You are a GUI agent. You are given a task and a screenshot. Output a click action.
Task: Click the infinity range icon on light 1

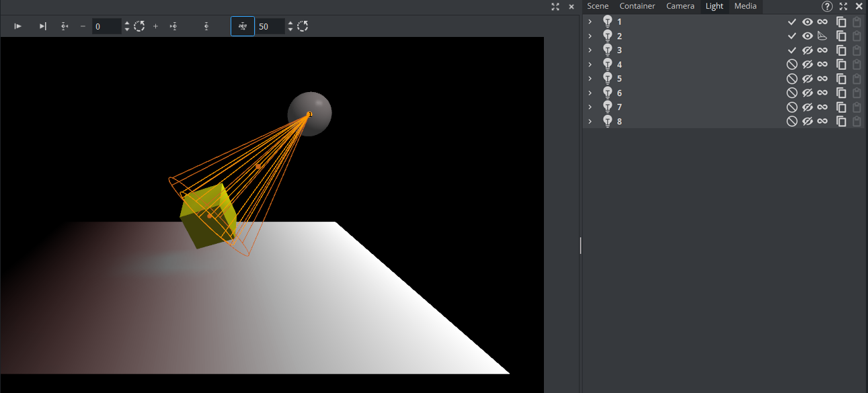(822, 21)
